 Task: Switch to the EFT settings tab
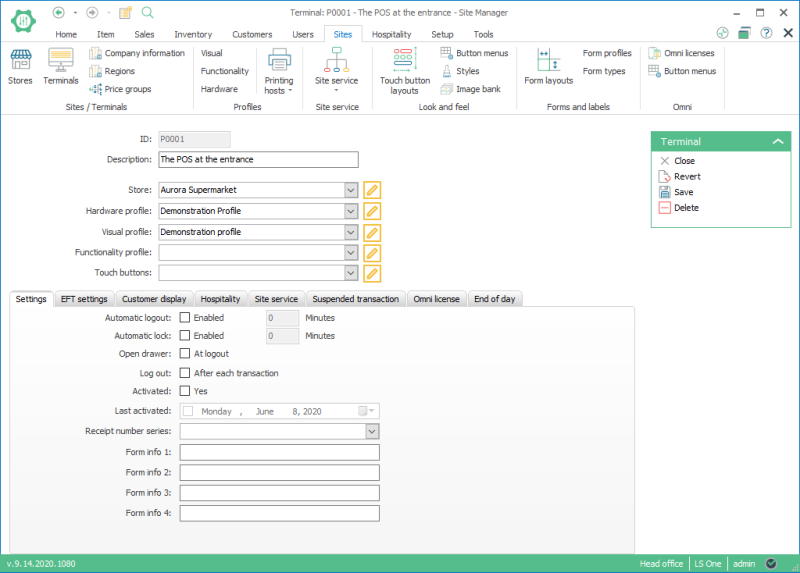click(x=84, y=299)
